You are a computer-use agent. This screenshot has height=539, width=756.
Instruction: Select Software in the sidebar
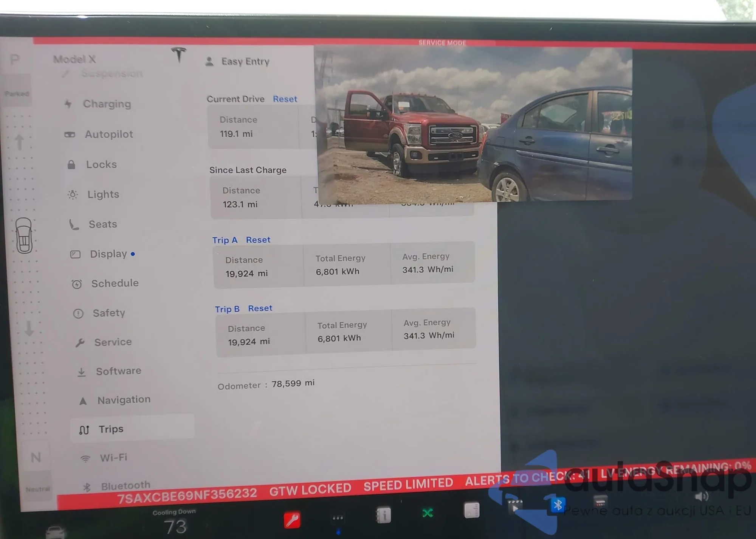(118, 371)
